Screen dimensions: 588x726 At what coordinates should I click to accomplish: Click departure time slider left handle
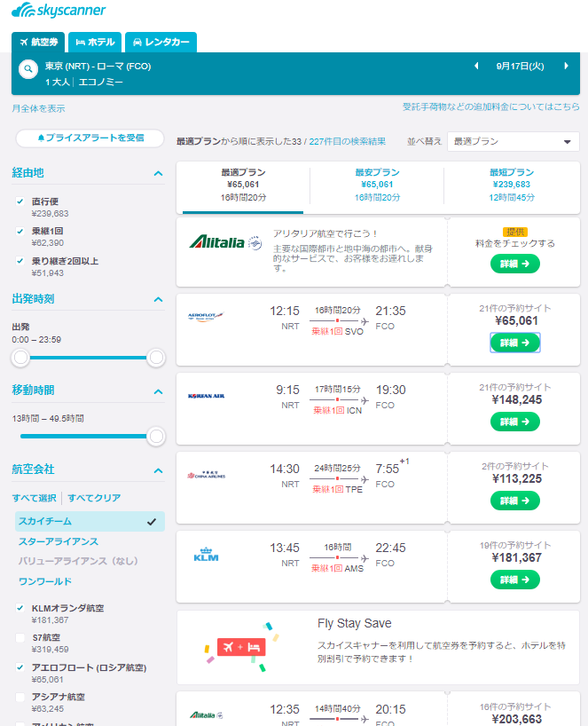tap(20, 358)
